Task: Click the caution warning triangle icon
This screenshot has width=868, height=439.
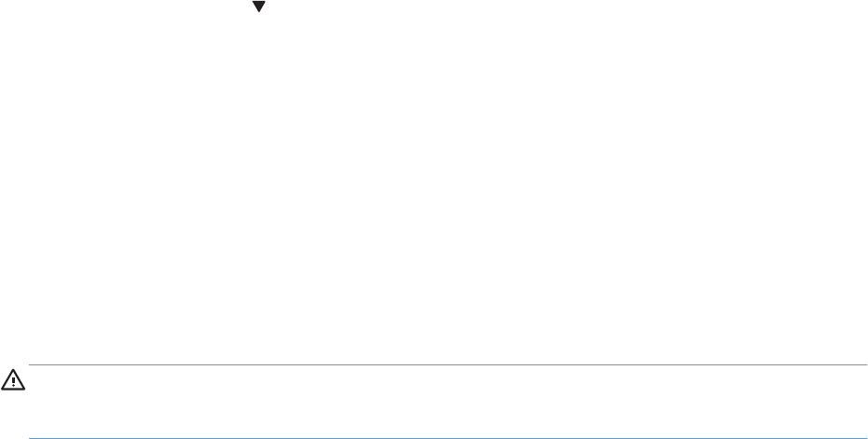Action: 13,379
